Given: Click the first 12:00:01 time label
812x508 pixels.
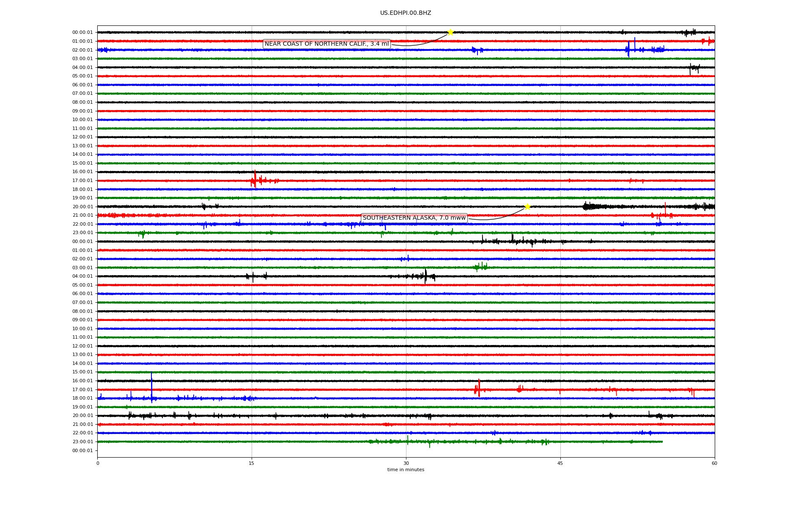Looking at the screenshot, I should tap(82, 137).
